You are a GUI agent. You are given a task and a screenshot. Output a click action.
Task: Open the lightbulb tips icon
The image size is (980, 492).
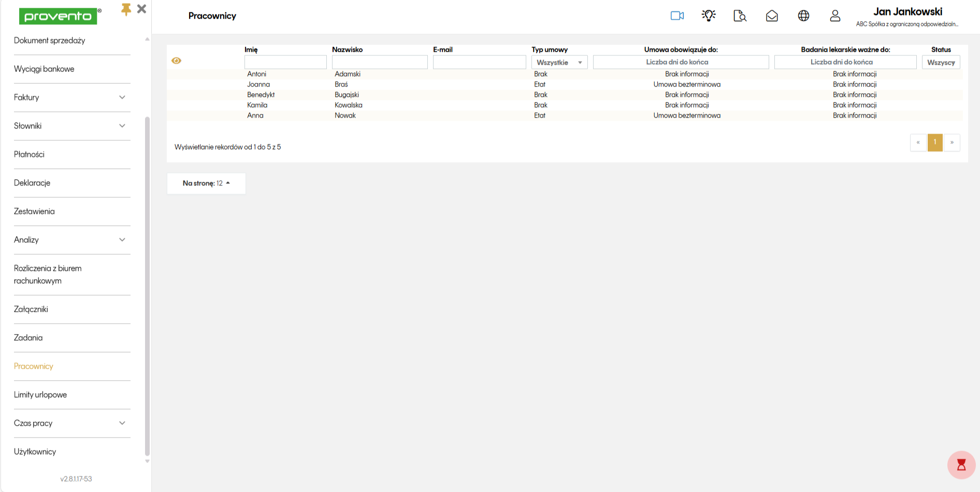click(x=709, y=16)
